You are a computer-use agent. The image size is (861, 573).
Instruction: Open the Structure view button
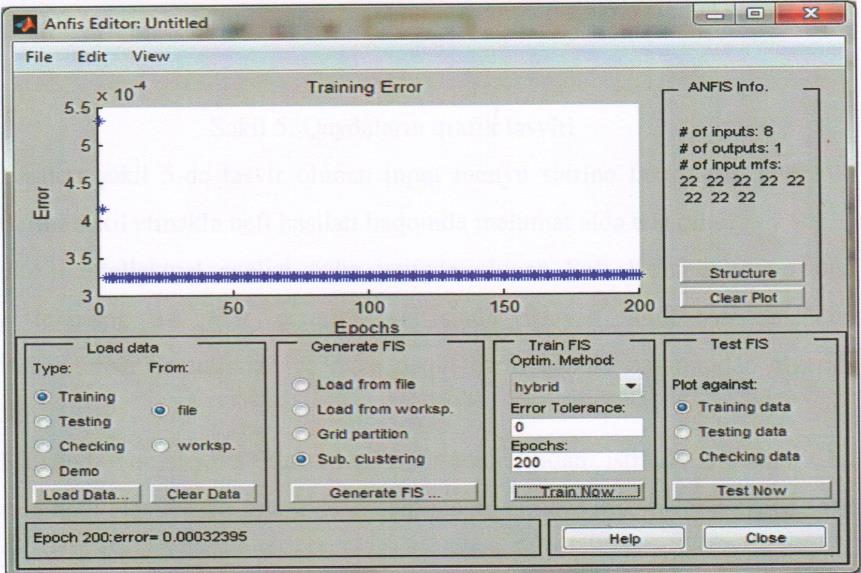[742, 273]
